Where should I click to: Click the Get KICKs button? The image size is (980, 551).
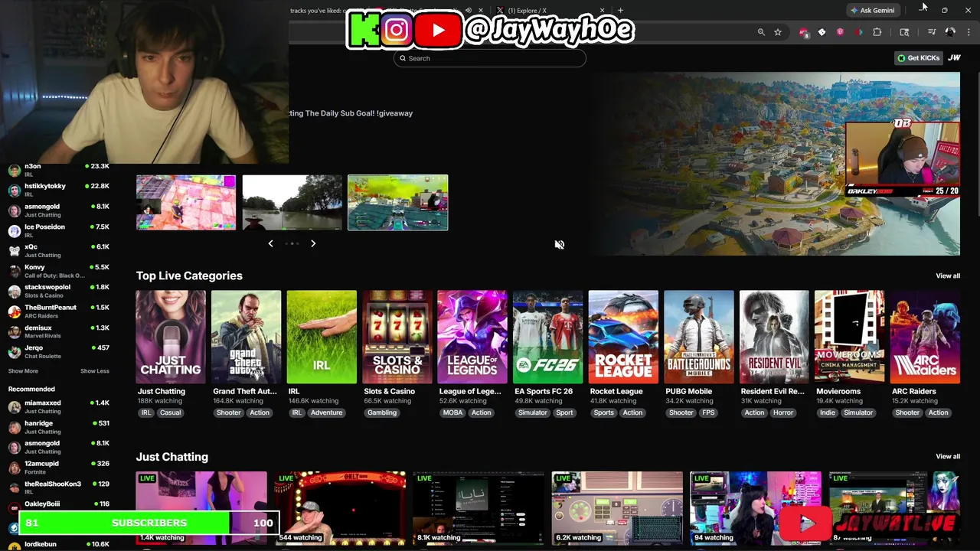point(919,57)
